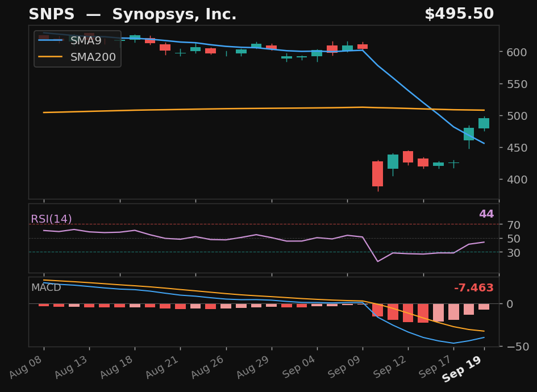Click the Aug 21 date label
537x392 pixels.
point(163,366)
